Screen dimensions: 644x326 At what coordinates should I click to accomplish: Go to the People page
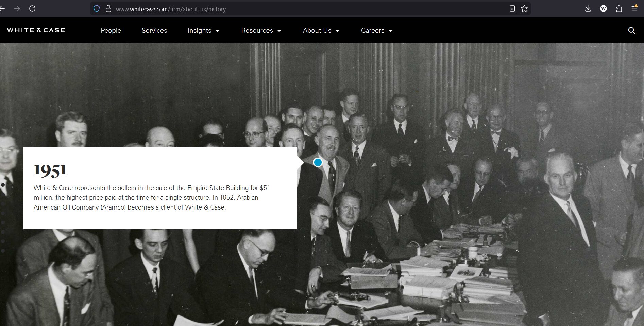(111, 31)
